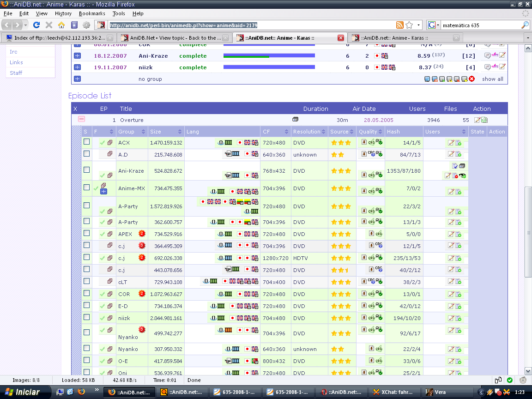Tick the checkbox for the ACX file
This screenshot has width=532, height=399.
pyautogui.click(x=86, y=142)
